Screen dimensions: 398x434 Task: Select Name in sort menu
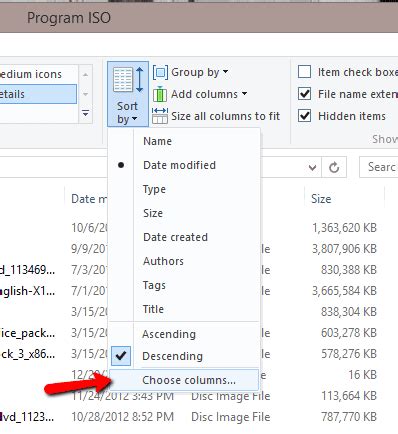(x=184, y=141)
